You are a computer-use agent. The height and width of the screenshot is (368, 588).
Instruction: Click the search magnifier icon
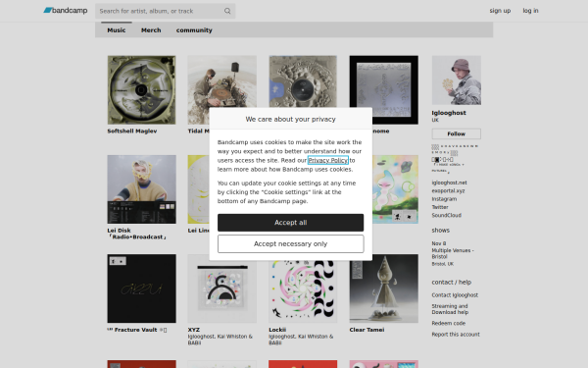tap(227, 11)
